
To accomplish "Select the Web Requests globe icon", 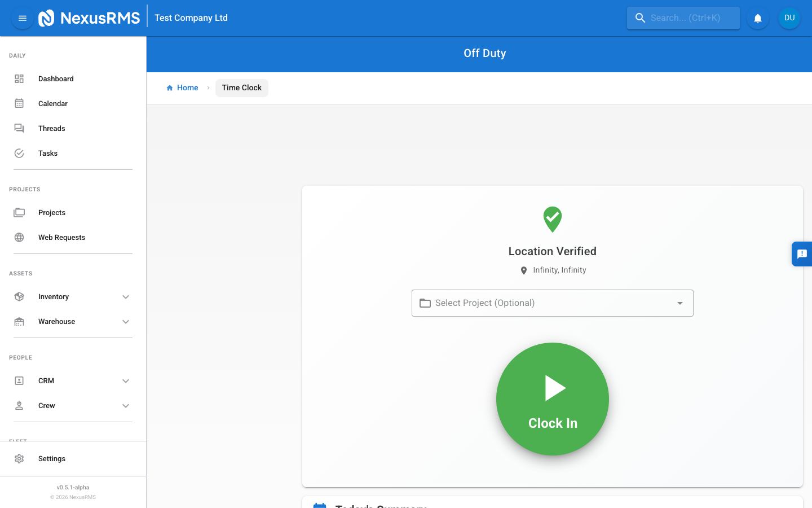I will [19, 237].
